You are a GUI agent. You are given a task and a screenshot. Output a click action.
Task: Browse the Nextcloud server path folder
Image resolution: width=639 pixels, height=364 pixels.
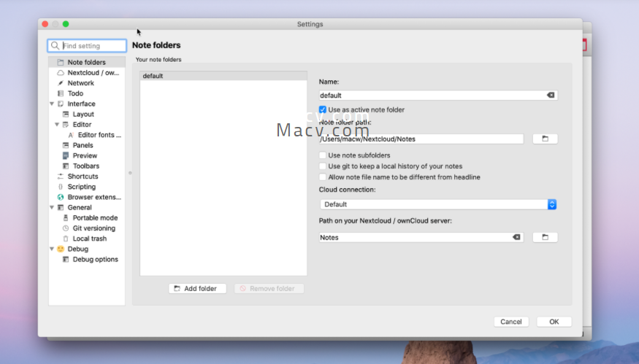pyautogui.click(x=545, y=237)
